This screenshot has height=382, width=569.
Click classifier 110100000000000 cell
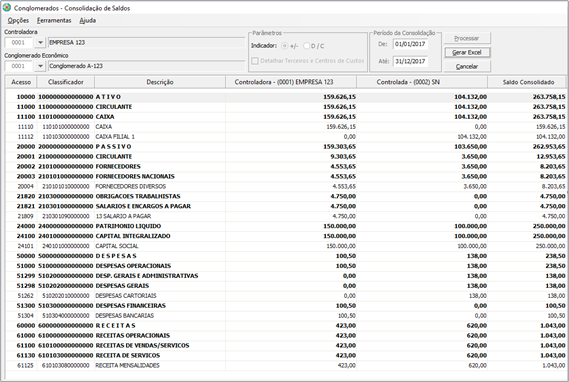[x=66, y=117]
